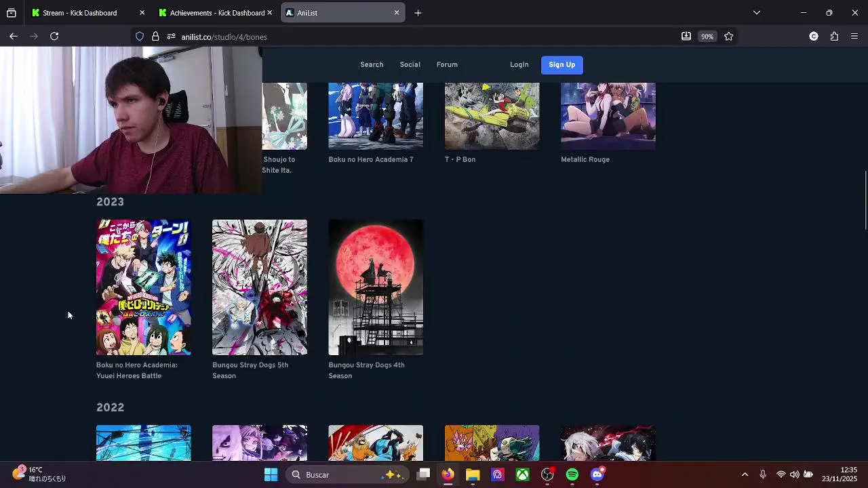Click the Firefox View icon left of tabs
The height and width of the screenshot is (488, 868).
click(x=12, y=13)
